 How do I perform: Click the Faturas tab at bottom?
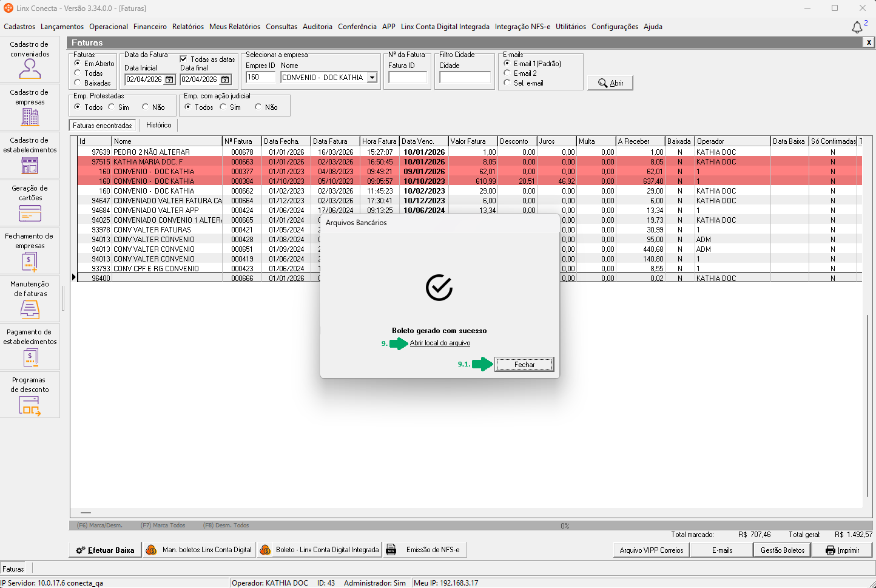pyautogui.click(x=13, y=569)
